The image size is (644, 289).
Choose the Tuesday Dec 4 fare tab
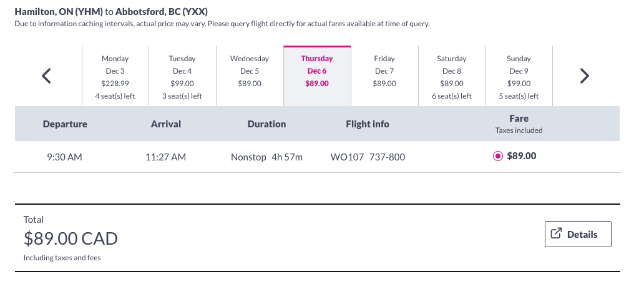[182, 77]
